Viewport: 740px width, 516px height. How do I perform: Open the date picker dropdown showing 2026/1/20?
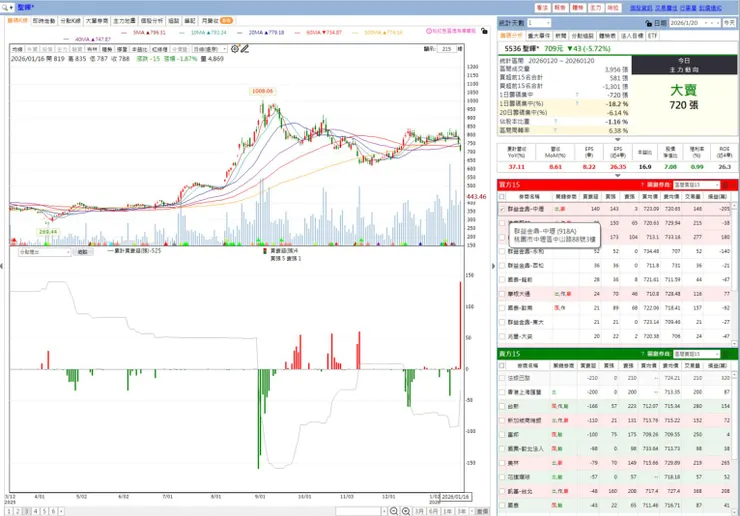point(695,23)
